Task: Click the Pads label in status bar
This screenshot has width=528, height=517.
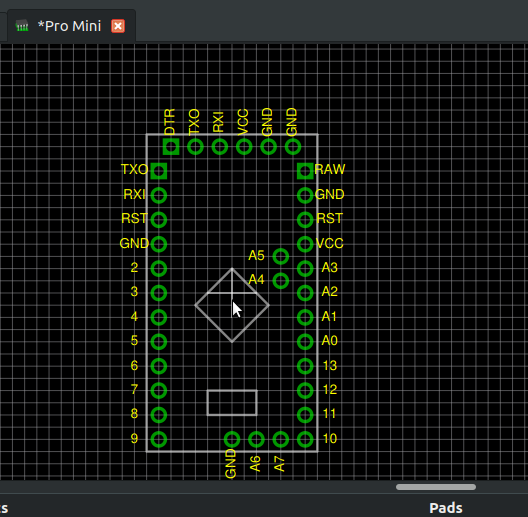Action: 446,508
